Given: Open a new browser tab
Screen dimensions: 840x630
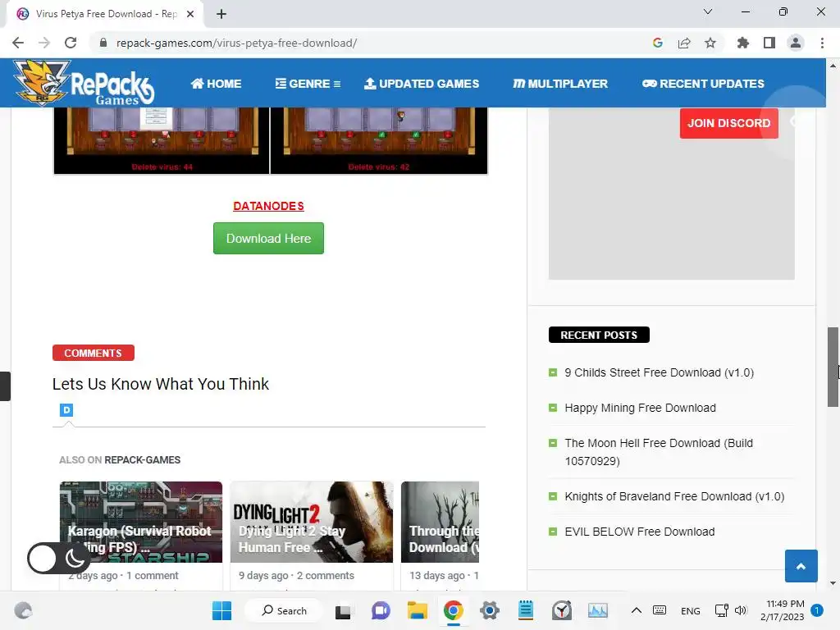Looking at the screenshot, I should point(221,14).
